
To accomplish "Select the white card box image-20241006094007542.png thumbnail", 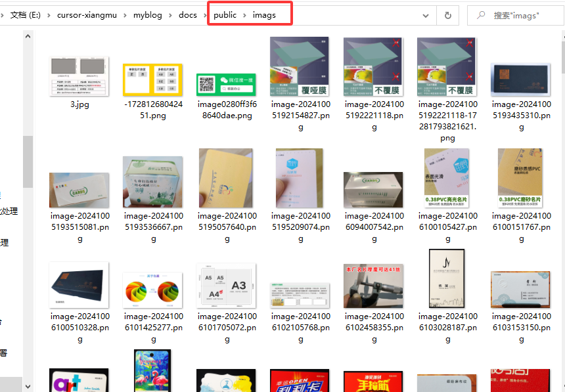I will [373, 190].
